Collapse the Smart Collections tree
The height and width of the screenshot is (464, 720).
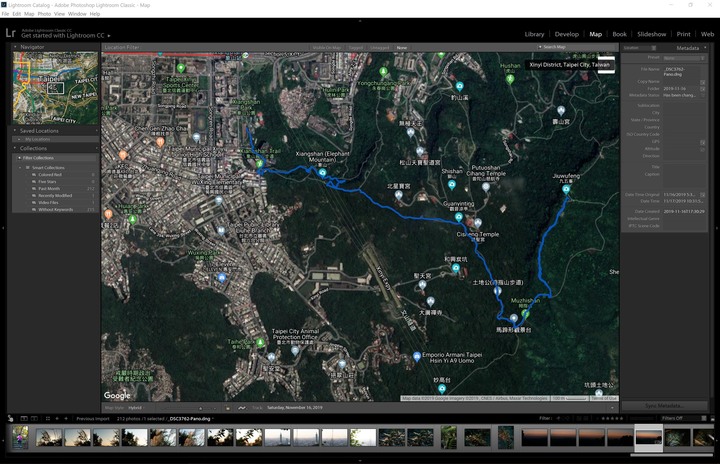click(20, 168)
